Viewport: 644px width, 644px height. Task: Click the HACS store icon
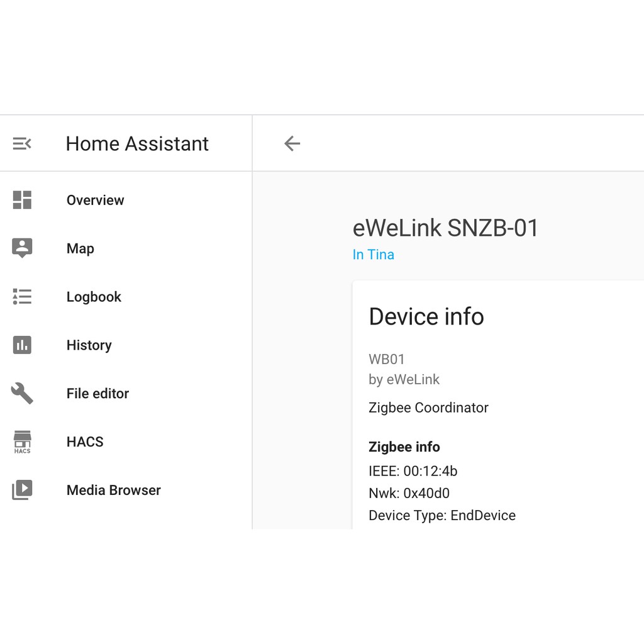tap(22, 441)
